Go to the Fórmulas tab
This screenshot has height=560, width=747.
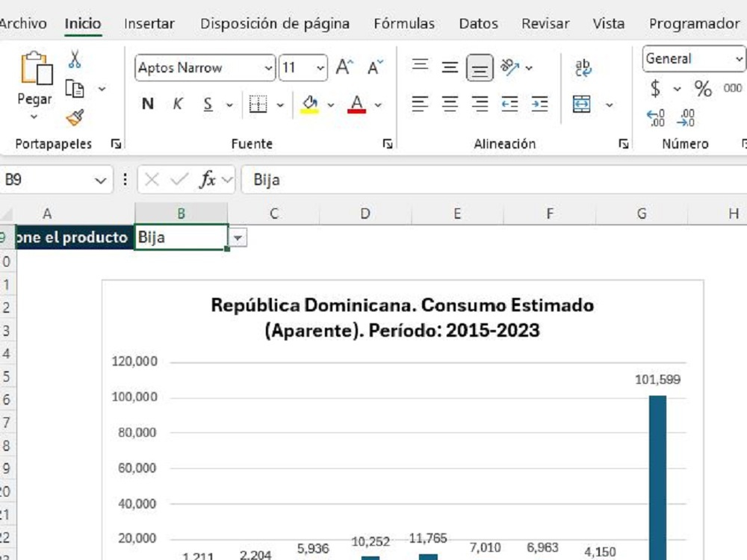404,23
